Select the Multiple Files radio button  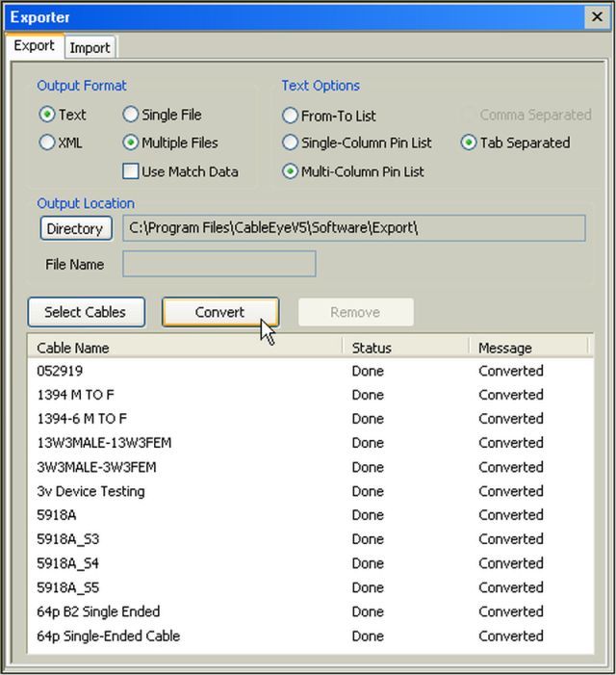click(131, 143)
